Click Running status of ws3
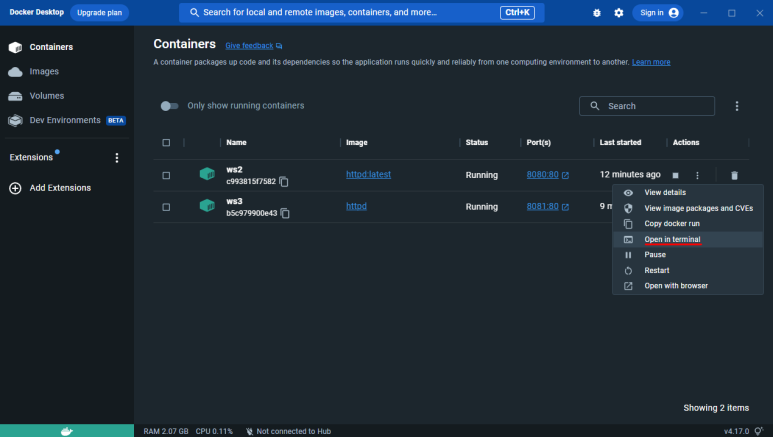The height and width of the screenshot is (437, 773). [x=482, y=207]
